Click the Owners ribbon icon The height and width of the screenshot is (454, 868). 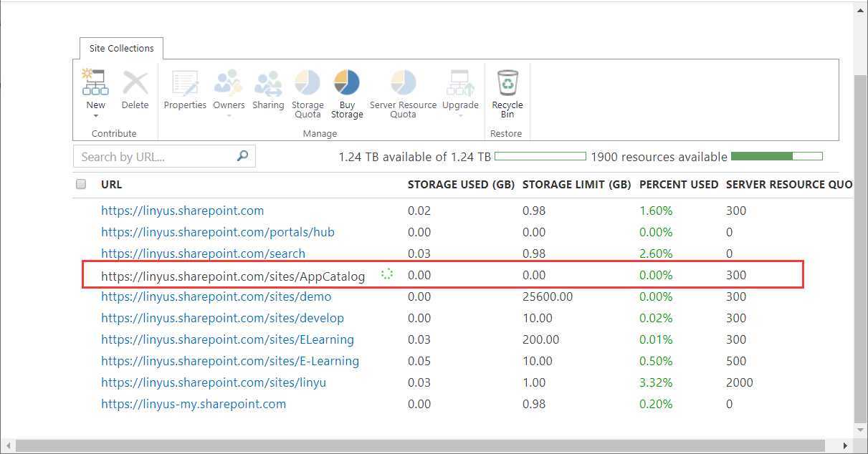pos(229,82)
